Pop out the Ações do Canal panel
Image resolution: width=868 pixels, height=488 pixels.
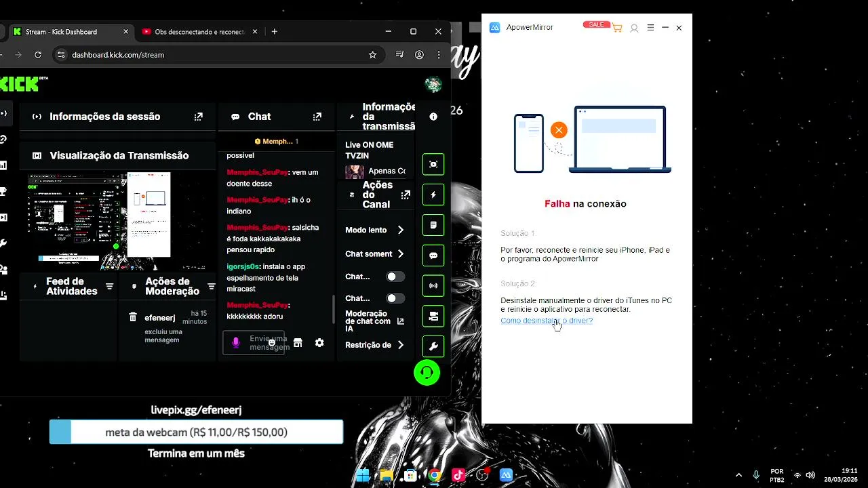(x=406, y=195)
